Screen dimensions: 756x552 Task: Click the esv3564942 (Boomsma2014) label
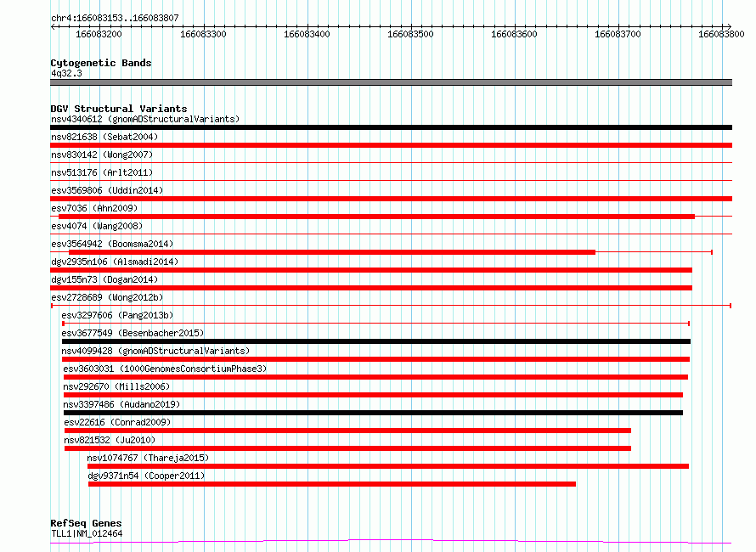click(112, 244)
